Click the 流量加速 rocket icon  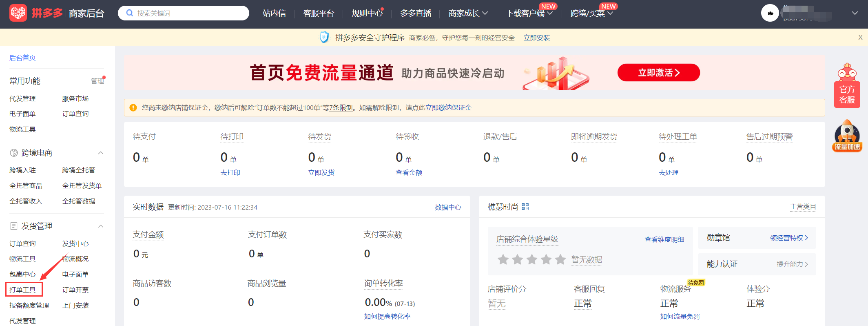click(847, 136)
